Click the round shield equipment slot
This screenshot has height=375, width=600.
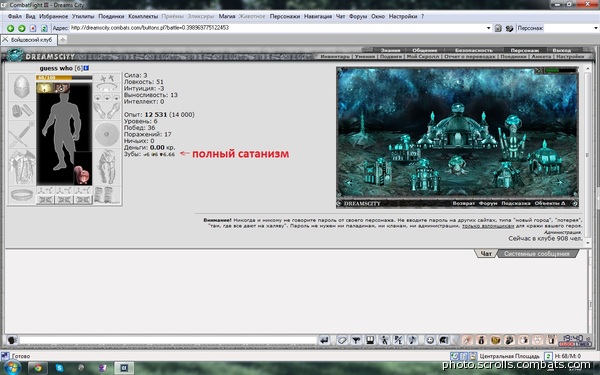pyautogui.click(x=107, y=134)
